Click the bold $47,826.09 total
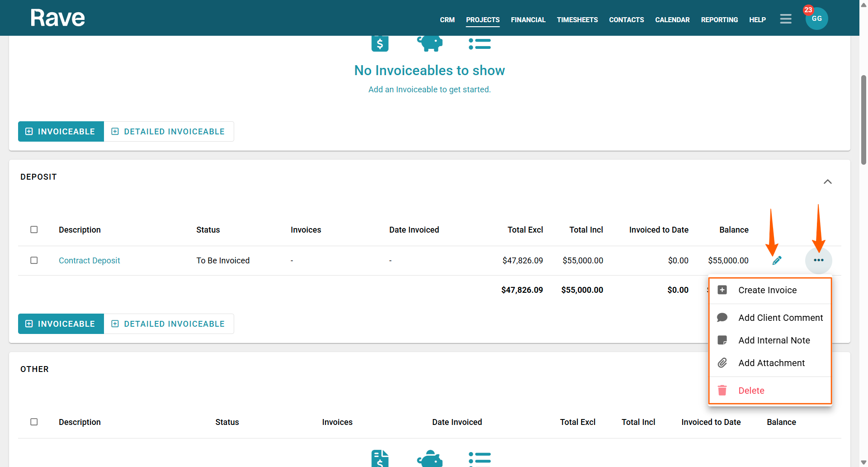The height and width of the screenshot is (467, 868). coord(522,290)
